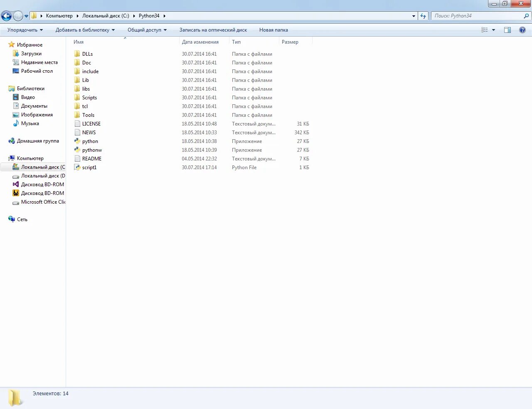Image resolution: width=532 pixels, height=409 pixels.
Task: Select the Lib folder
Action: (x=86, y=80)
